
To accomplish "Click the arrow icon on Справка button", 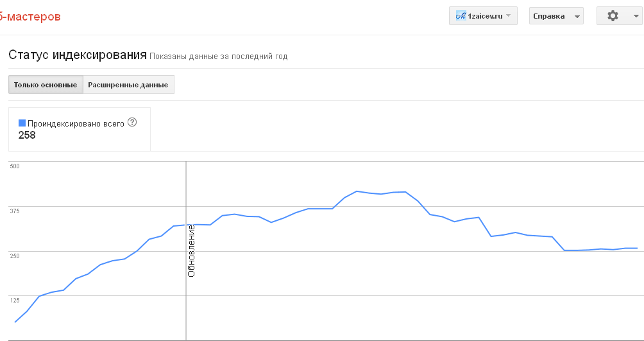I will coord(577,17).
